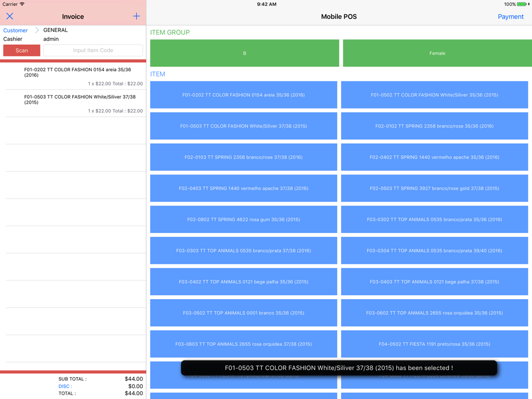
Task: Add item F01-0502 White/Siliver 35/36
Action: tap(435, 95)
